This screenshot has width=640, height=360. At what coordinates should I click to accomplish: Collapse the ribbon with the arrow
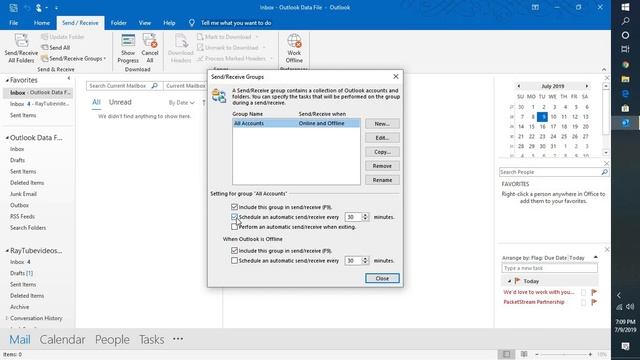click(x=604, y=69)
